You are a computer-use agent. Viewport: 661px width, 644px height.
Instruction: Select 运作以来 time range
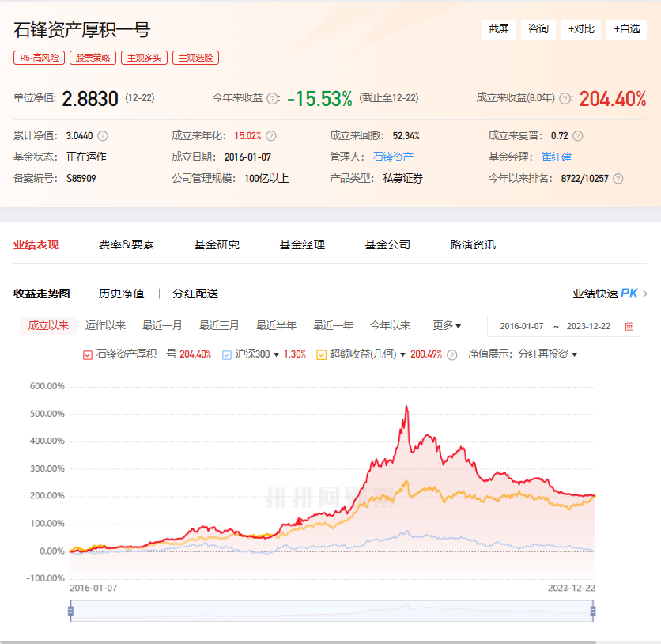tap(105, 326)
